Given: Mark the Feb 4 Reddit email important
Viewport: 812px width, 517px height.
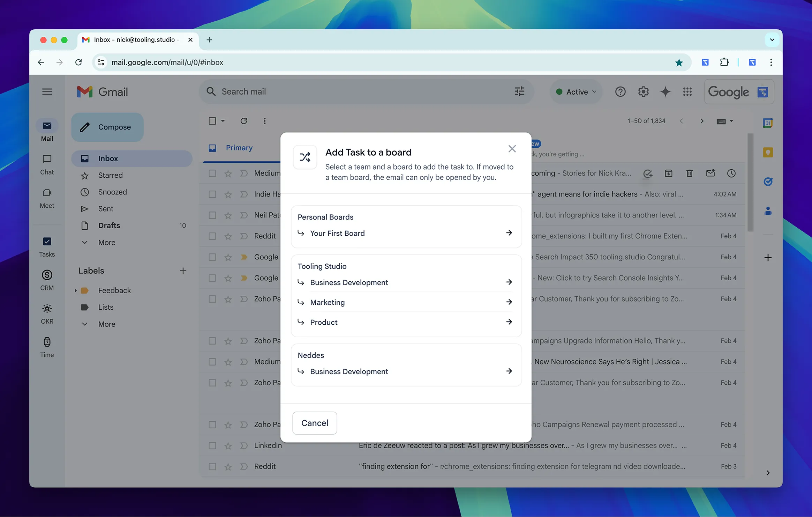Looking at the screenshot, I should pos(244,236).
